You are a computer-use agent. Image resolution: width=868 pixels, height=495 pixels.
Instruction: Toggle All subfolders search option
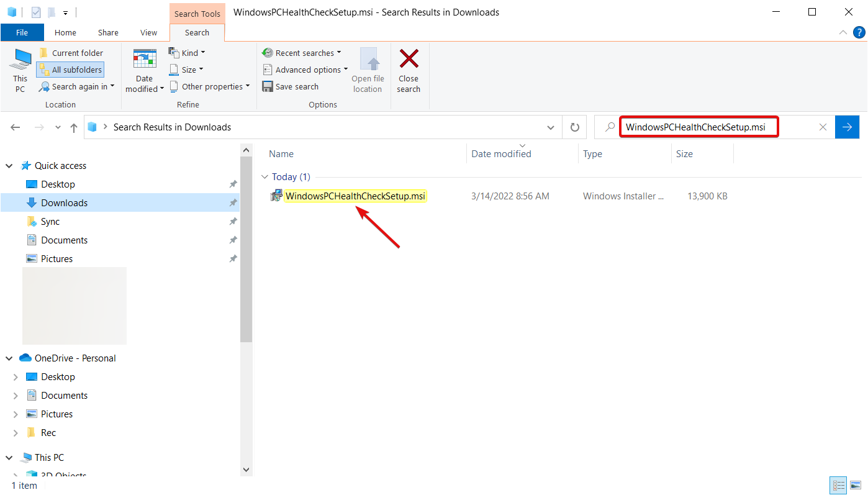coord(70,70)
